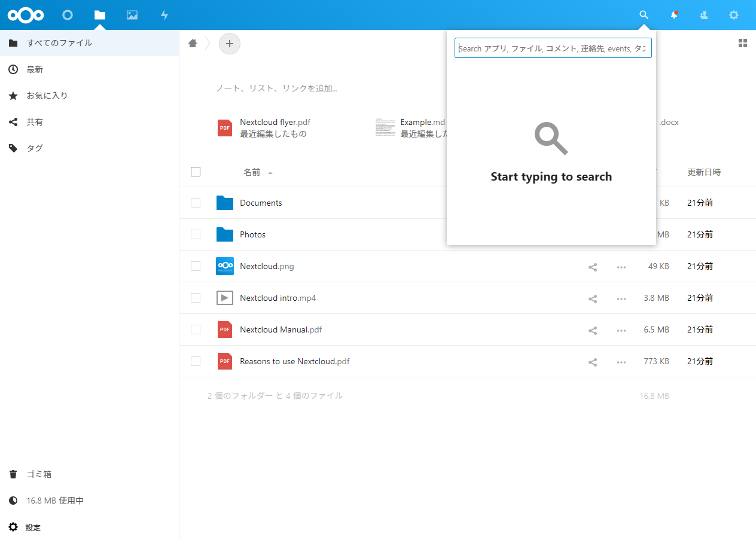This screenshot has width=756, height=540.
Task: Open more actions for Nextcloud intro.mp4
Action: point(621,298)
